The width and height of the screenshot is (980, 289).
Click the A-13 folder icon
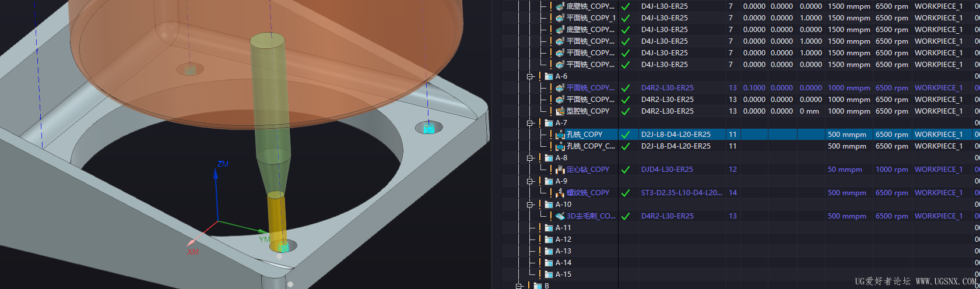tap(549, 251)
